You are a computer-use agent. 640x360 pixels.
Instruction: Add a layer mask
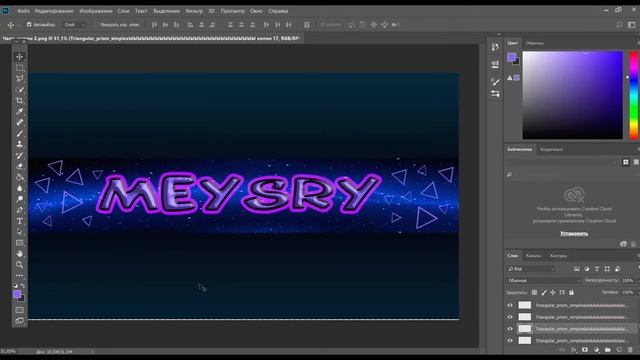(x=585, y=350)
